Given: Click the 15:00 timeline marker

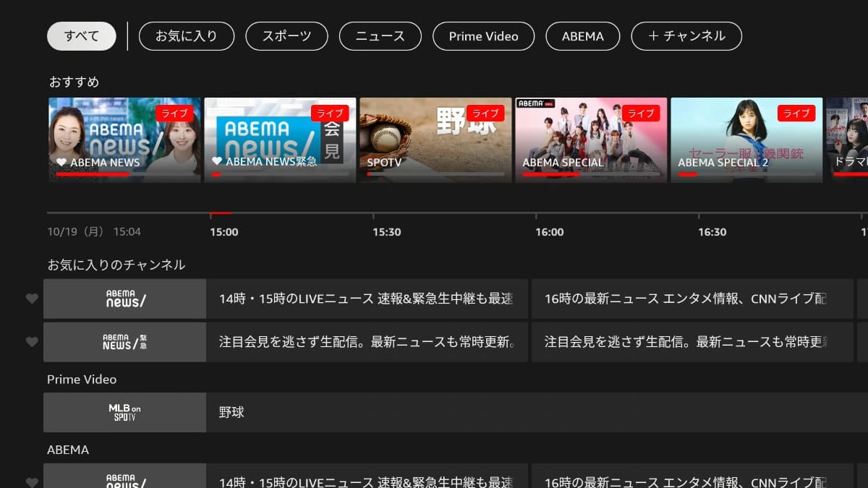Looking at the screenshot, I should point(224,232).
